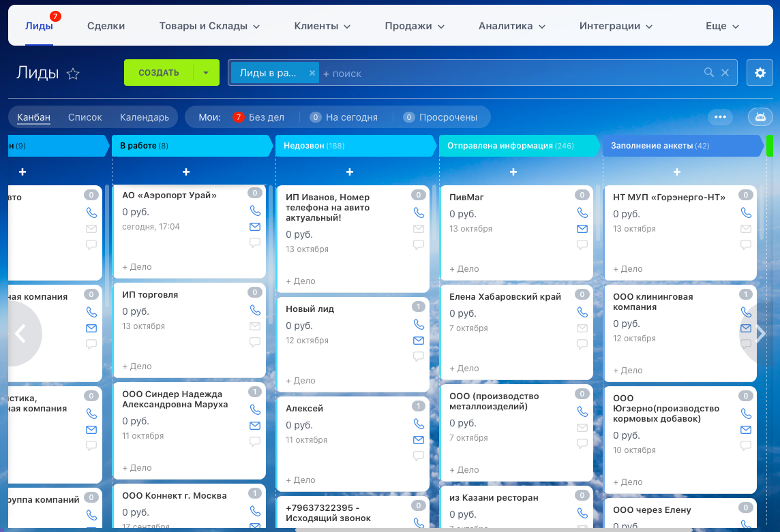Viewport: 780px width, 532px height.
Task: Switch to Канбан view
Action: pyautogui.click(x=34, y=117)
